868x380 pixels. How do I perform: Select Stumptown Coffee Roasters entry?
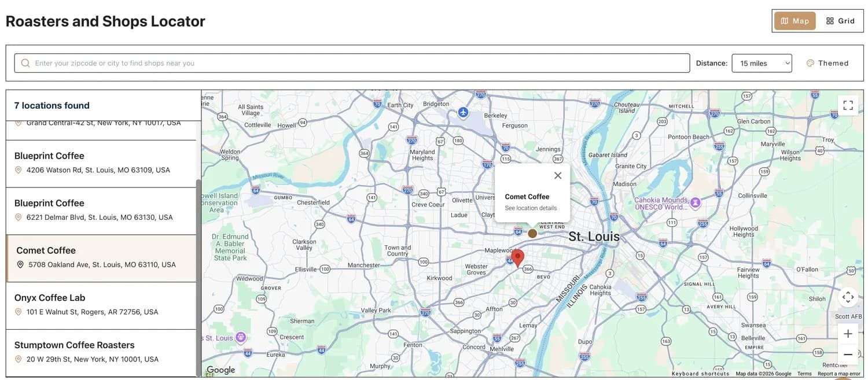(x=101, y=353)
